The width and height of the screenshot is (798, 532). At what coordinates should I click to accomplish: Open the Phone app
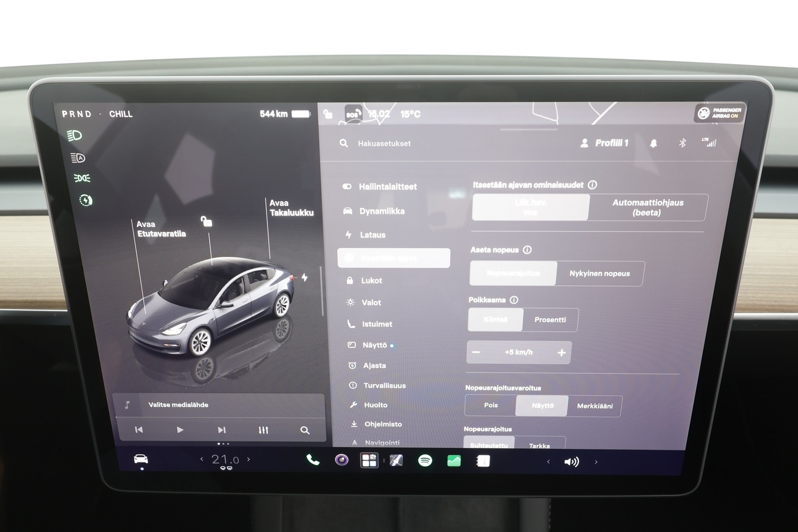click(x=313, y=460)
